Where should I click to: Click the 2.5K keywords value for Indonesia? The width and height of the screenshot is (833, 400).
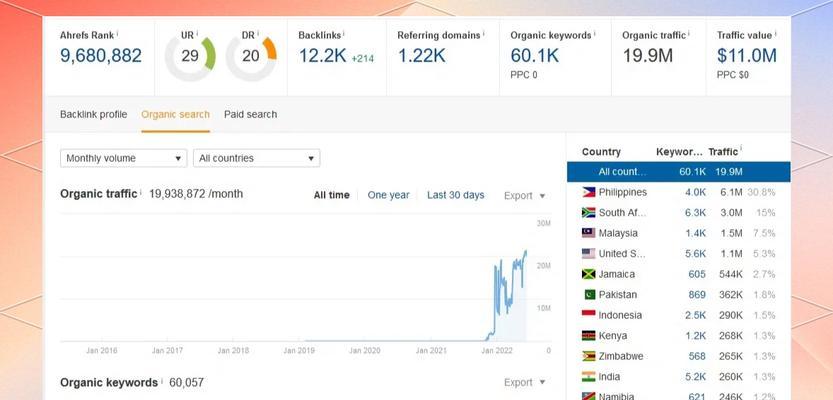(695, 315)
